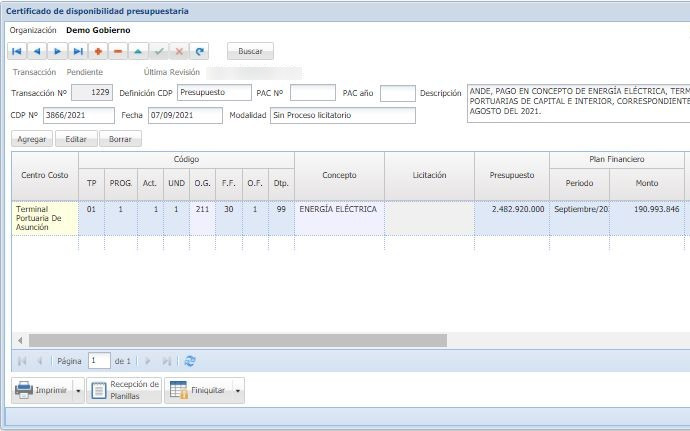Confirm changes with green check icon
The height and width of the screenshot is (431, 690).
pos(159,52)
